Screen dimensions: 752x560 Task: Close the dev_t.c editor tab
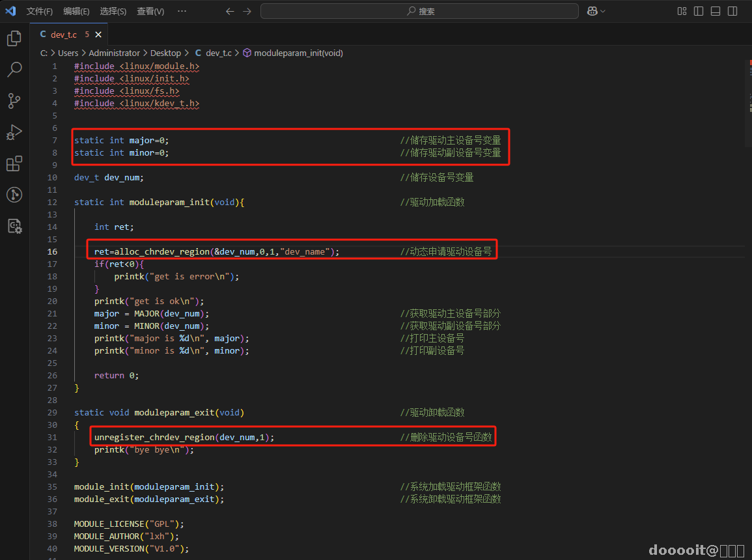point(98,35)
